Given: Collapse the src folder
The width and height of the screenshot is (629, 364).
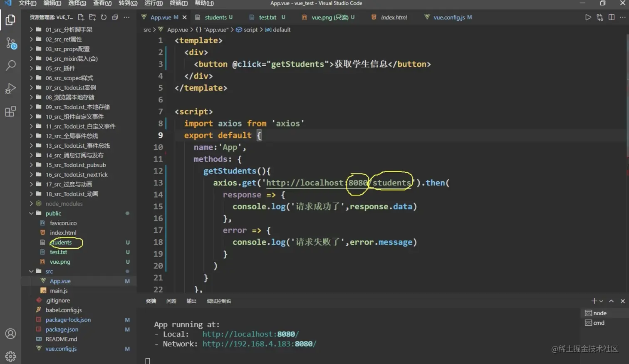Looking at the screenshot, I should [x=79, y=271].
